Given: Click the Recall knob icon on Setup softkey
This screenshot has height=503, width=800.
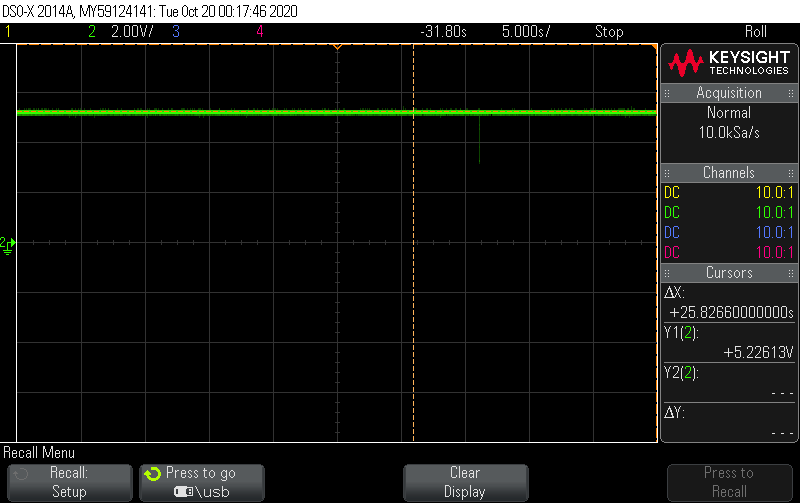Looking at the screenshot, I should pos(21,474).
